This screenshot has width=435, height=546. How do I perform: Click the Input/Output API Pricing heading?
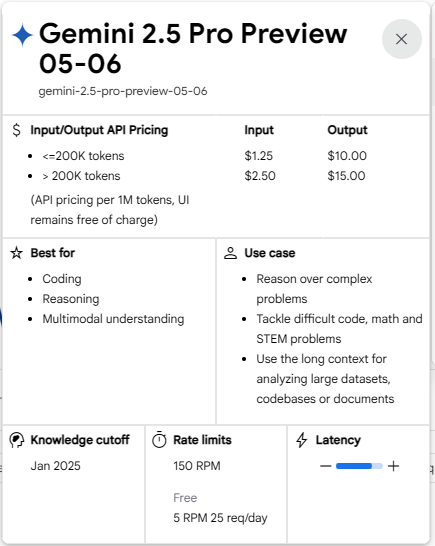[99, 130]
